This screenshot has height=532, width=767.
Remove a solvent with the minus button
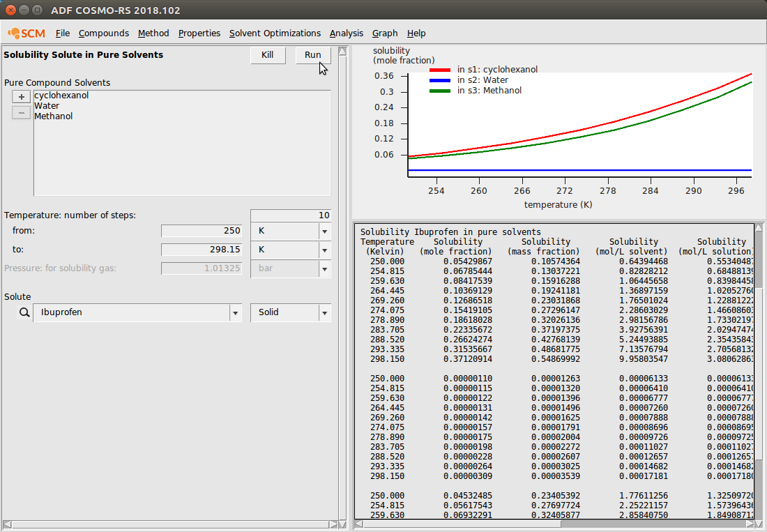pyautogui.click(x=21, y=113)
